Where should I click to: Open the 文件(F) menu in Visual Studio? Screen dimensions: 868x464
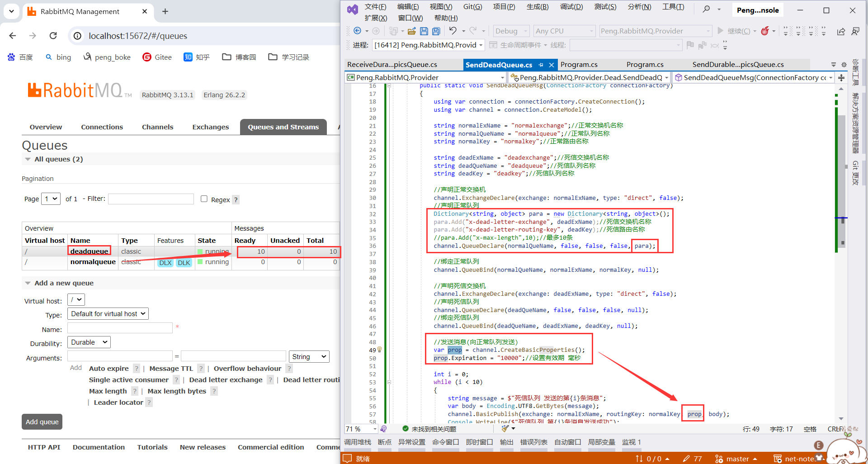pyautogui.click(x=375, y=7)
